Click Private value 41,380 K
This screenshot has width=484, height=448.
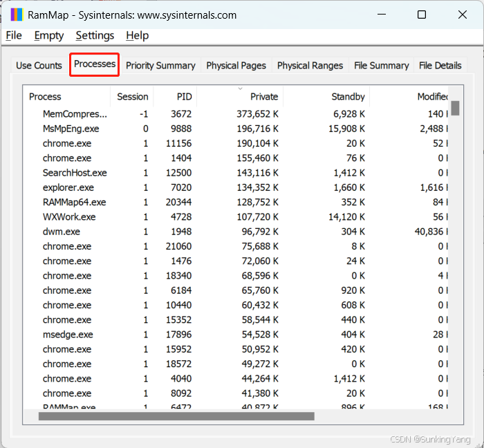[x=260, y=393]
